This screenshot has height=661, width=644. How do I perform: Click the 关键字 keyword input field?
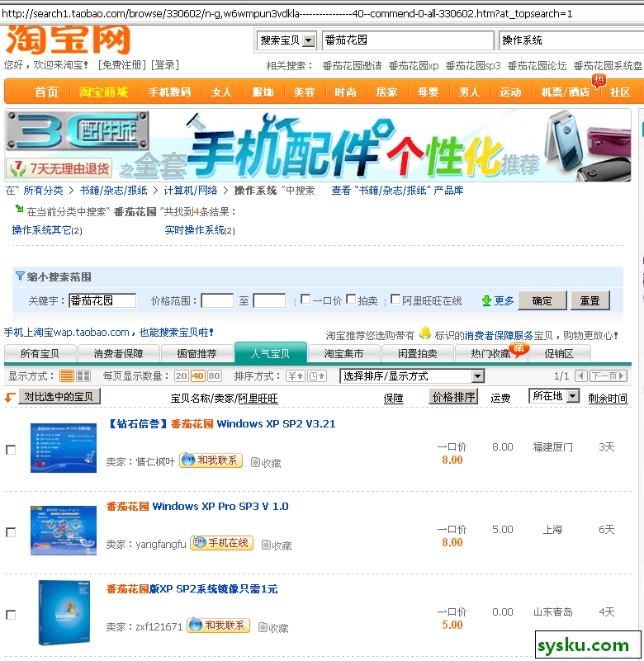point(102,300)
